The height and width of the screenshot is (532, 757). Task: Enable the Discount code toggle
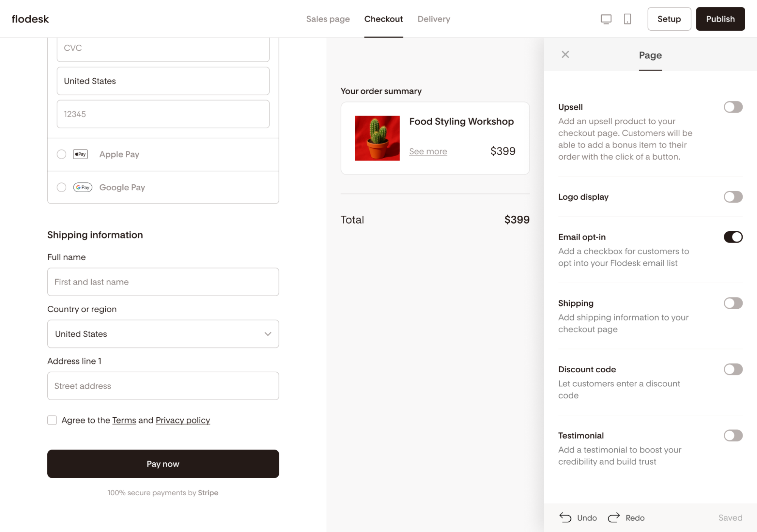(733, 369)
